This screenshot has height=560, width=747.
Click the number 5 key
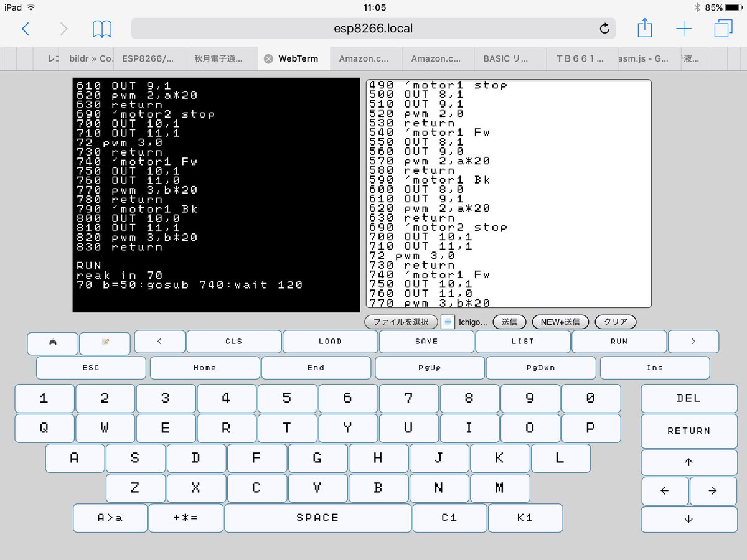pos(287,398)
